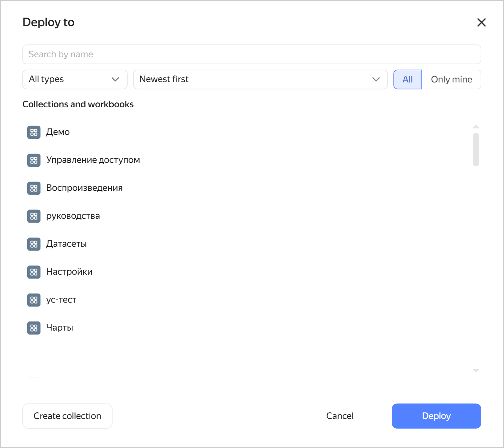This screenshot has height=448, width=504.
Task: Click the list scrollbar thumb
Action: click(x=476, y=150)
